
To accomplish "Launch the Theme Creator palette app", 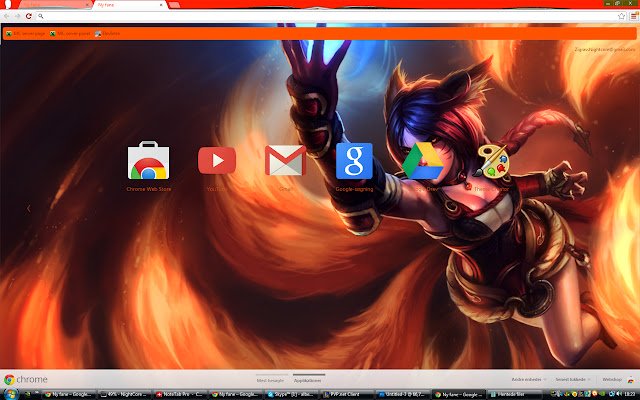I will point(491,161).
